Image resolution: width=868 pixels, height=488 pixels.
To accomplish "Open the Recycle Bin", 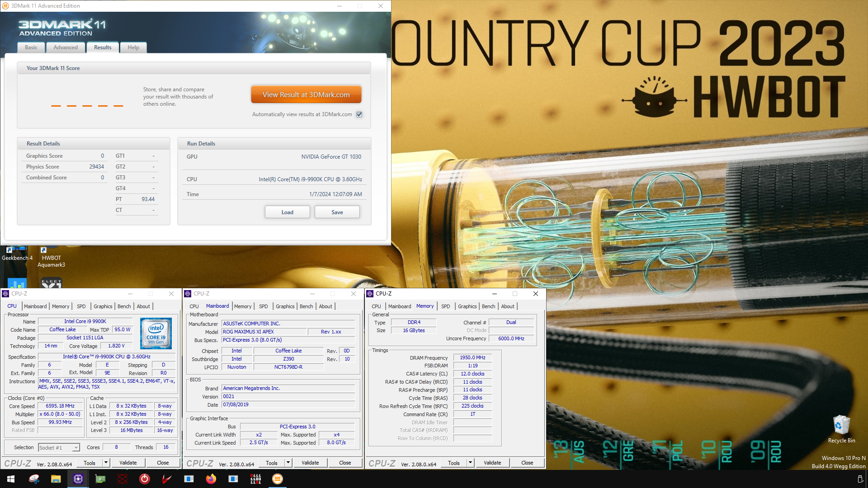I will [x=841, y=429].
